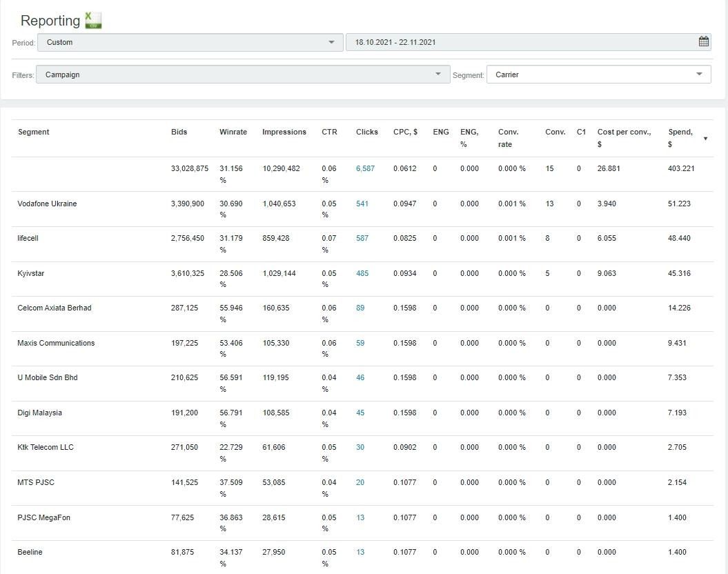Sort table by the Clicks column header
The image size is (728, 574).
[x=366, y=132]
